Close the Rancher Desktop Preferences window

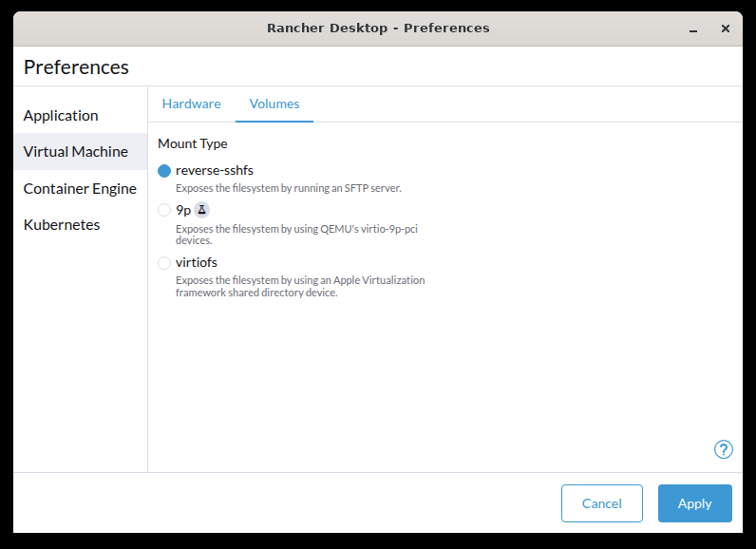coord(726,28)
